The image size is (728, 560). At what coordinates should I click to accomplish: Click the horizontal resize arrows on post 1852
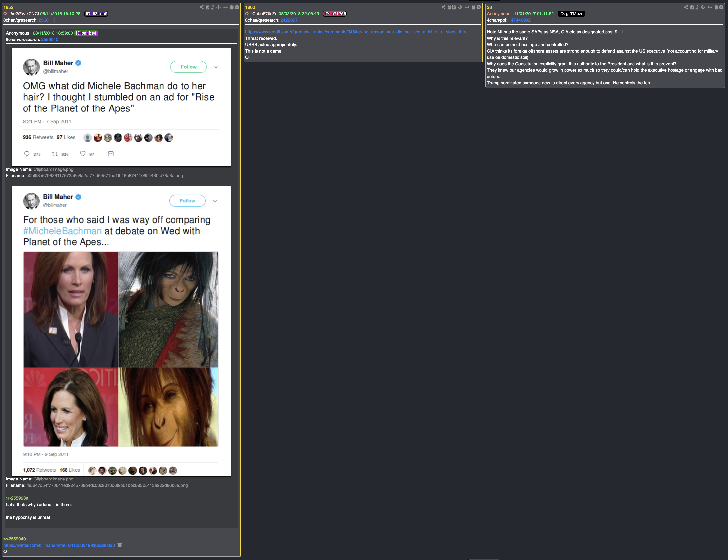(225, 7)
